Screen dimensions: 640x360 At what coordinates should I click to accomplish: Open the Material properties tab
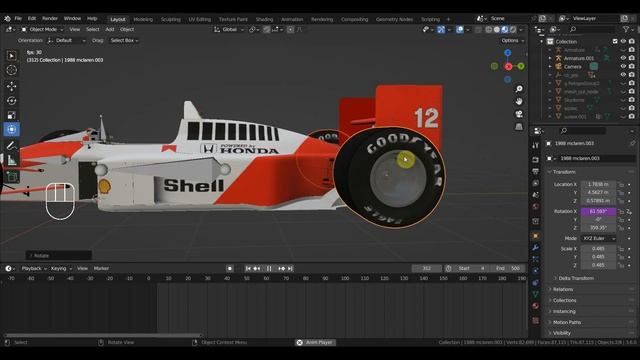point(536,306)
